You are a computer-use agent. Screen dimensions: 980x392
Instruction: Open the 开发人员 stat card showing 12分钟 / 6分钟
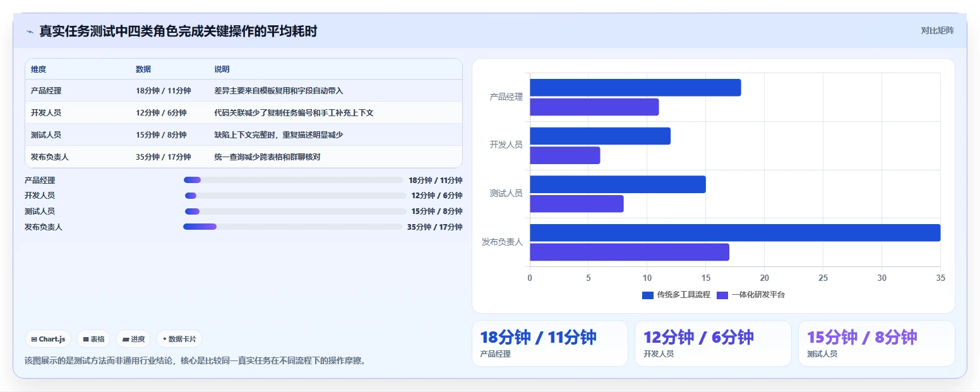[713, 343]
